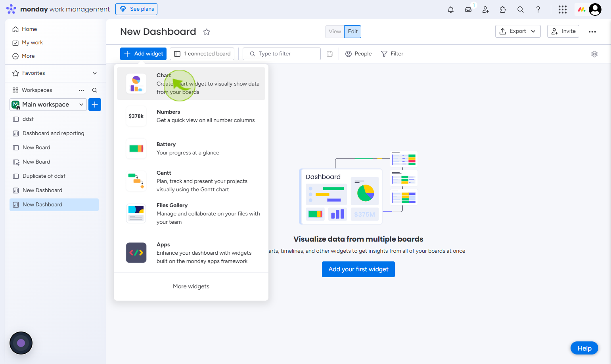Click More widgets link
This screenshot has width=611, height=364.
(x=191, y=286)
